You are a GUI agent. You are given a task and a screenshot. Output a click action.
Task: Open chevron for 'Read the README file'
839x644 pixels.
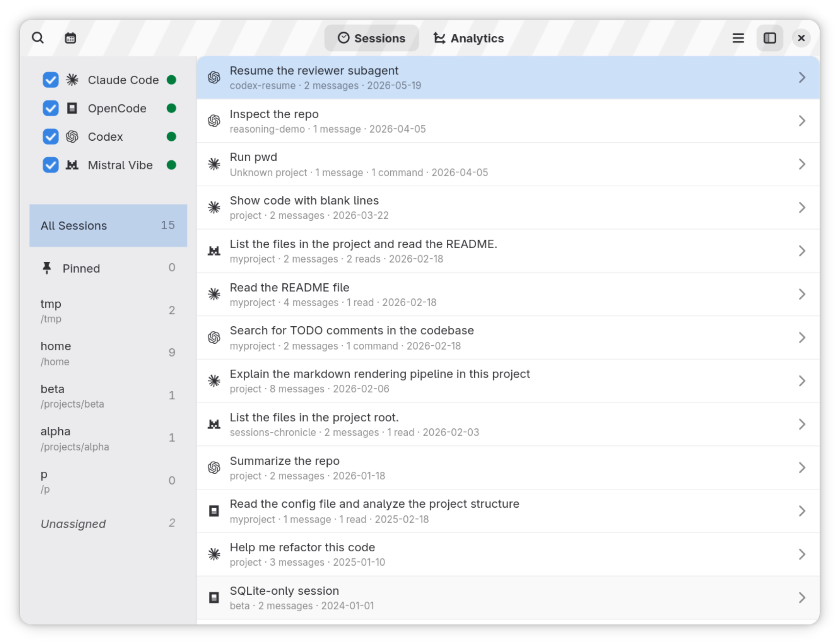pyautogui.click(x=802, y=294)
